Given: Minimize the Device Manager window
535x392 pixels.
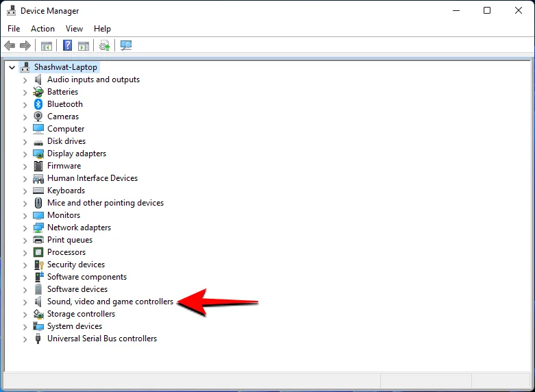Looking at the screenshot, I should (x=456, y=10).
